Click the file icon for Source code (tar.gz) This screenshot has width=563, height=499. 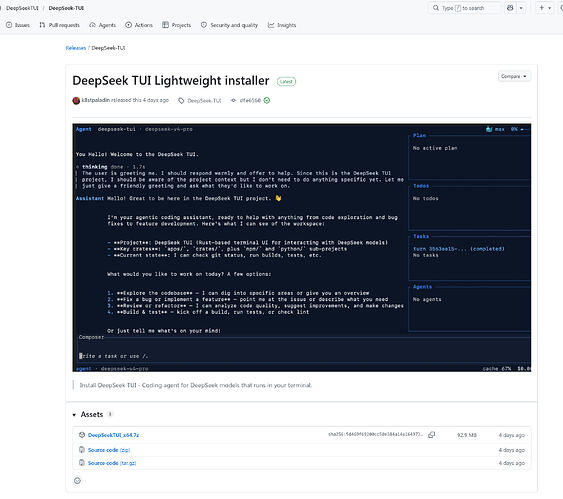tap(82, 463)
